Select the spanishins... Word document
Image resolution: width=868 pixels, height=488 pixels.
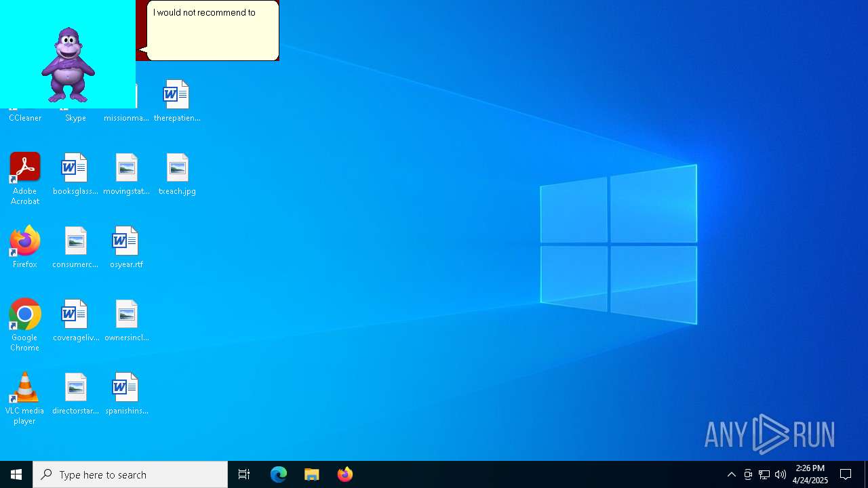[126, 394]
